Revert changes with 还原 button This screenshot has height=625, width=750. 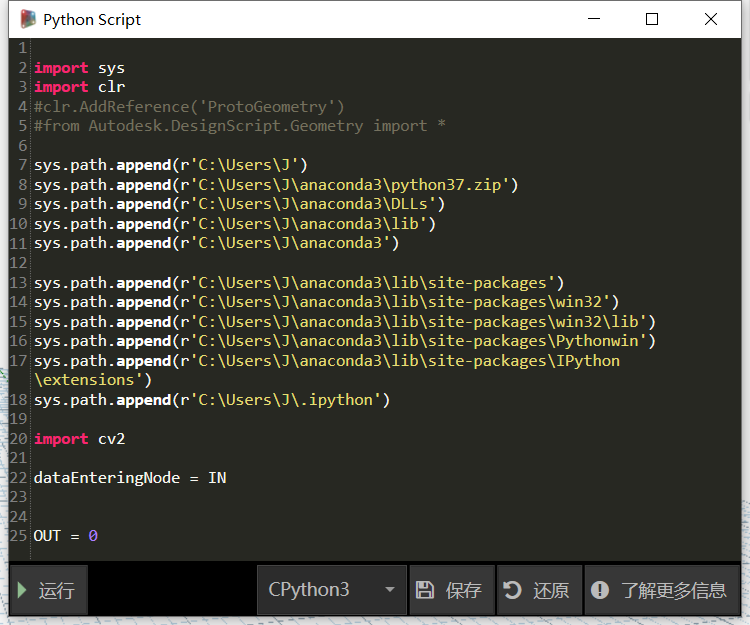540,590
